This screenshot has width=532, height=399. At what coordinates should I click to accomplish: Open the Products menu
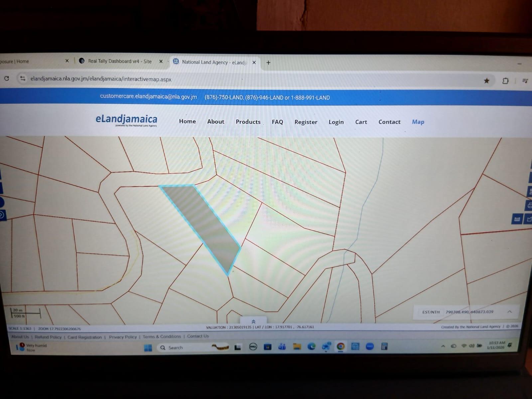point(248,122)
